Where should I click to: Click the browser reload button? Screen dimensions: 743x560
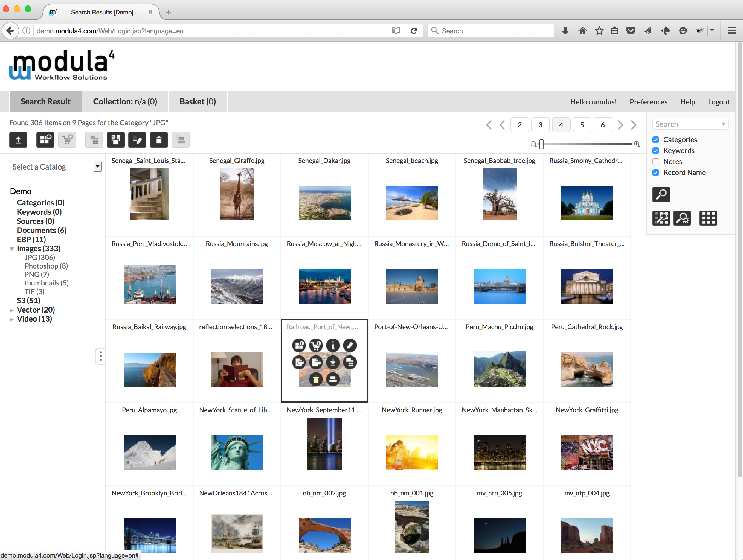pos(414,31)
